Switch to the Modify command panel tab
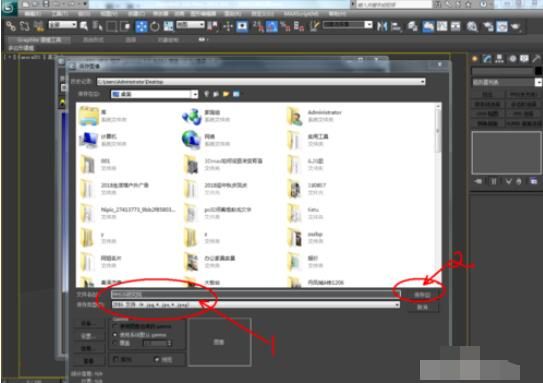Screen dimensions: 543x383 tap(487, 59)
